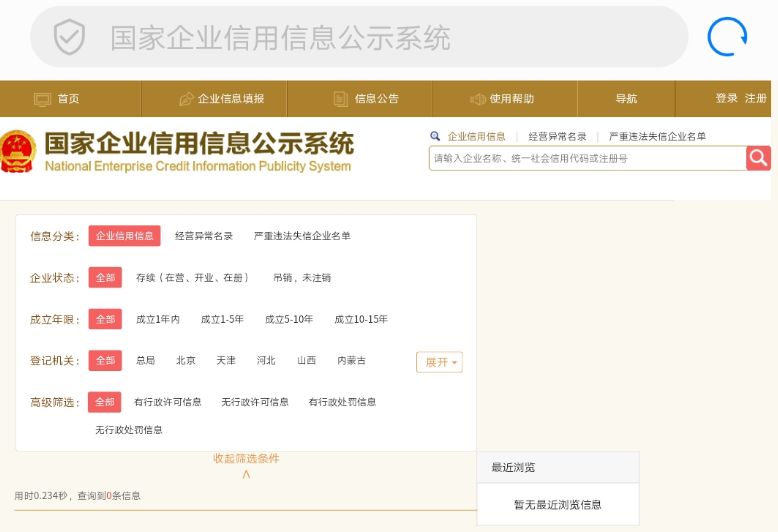Select the 吊销，未注销 status filter
The width and height of the screenshot is (778, 532).
(302, 277)
